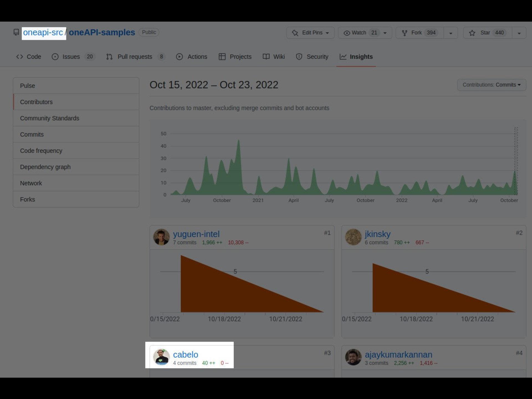532x399 pixels.
Task: Click the repository book icon
Action: pyautogui.click(x=16, y=32)
